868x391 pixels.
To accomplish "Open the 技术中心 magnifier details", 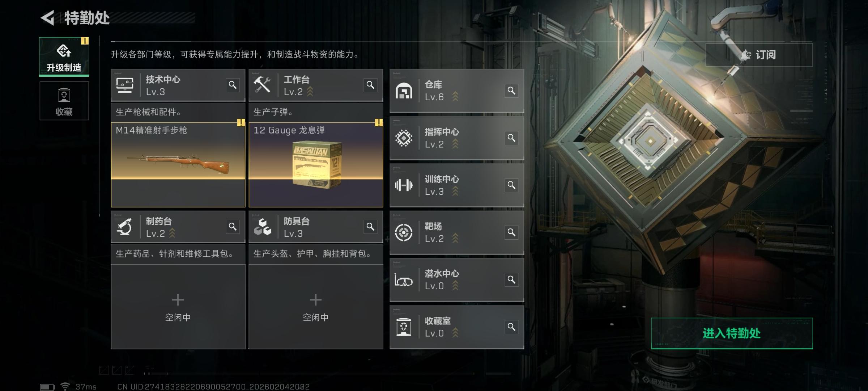I will click(x=233, y=85).
